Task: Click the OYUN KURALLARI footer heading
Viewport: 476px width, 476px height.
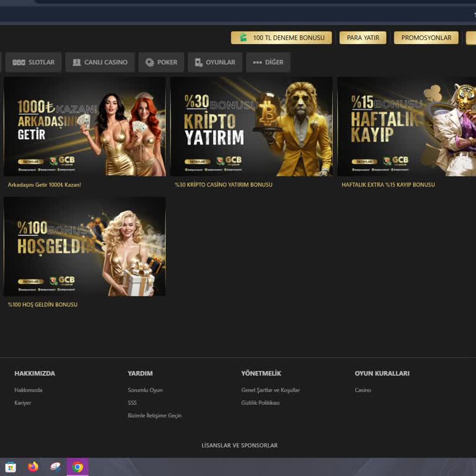Action: (382, 373)
